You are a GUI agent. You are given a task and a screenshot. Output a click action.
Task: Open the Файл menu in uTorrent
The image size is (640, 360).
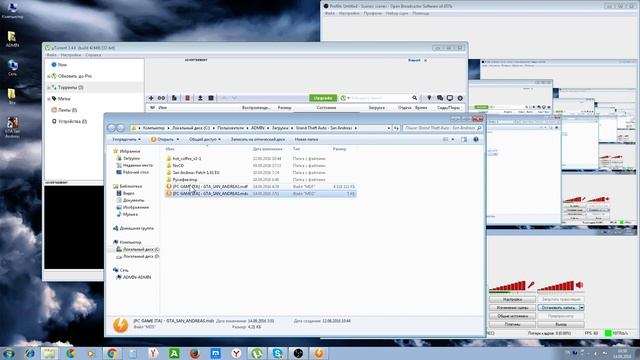coord(51,55)
